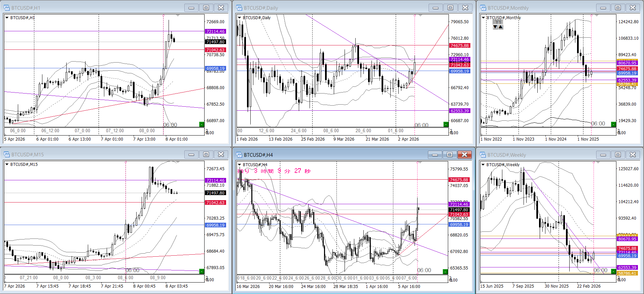Screen dimensions: 644x294
Task: Click the green minus button on H1 chart
Action: click(x=202, y=124)
